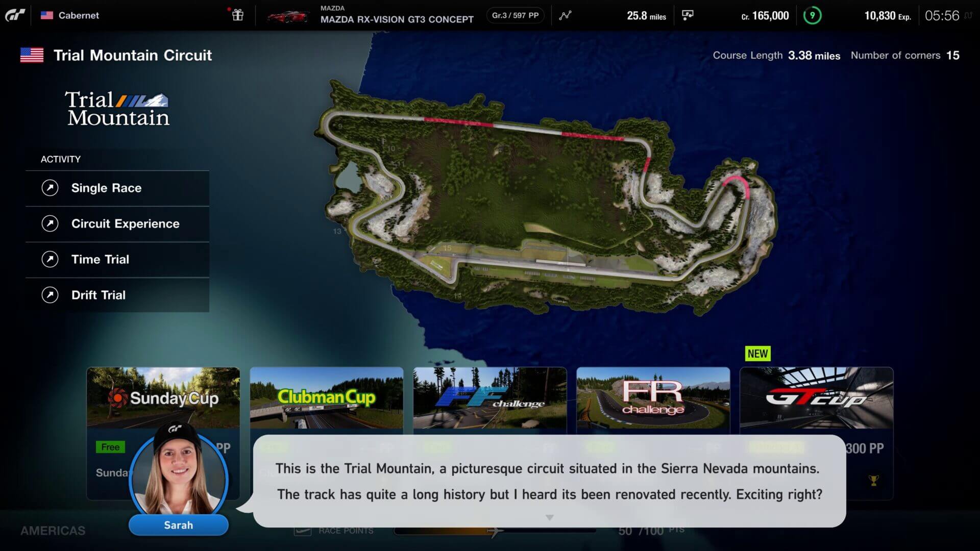Click the Gran Turismo home icon
The image size is (980, 551).
pyautogui.click(x=17, y=15)
